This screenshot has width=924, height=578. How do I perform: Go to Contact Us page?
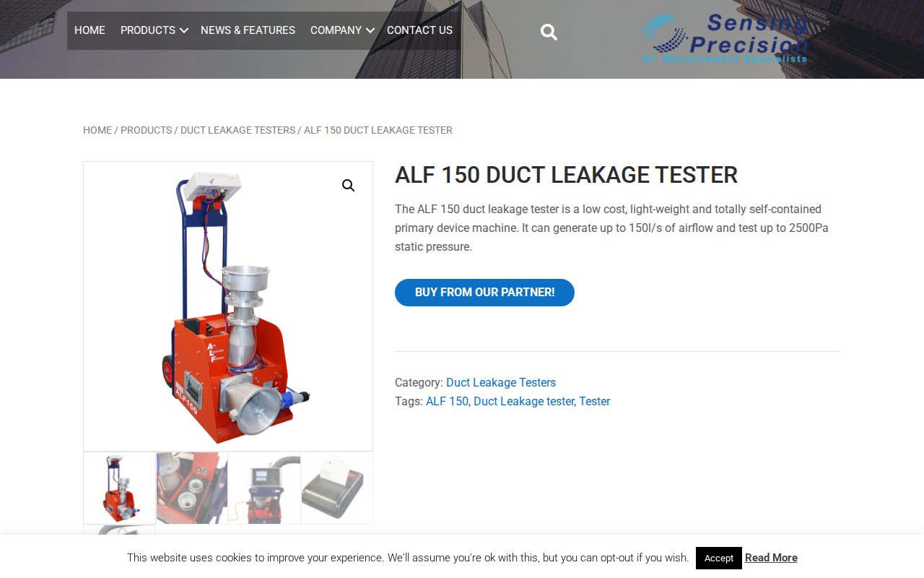click(x=419, y=30)
